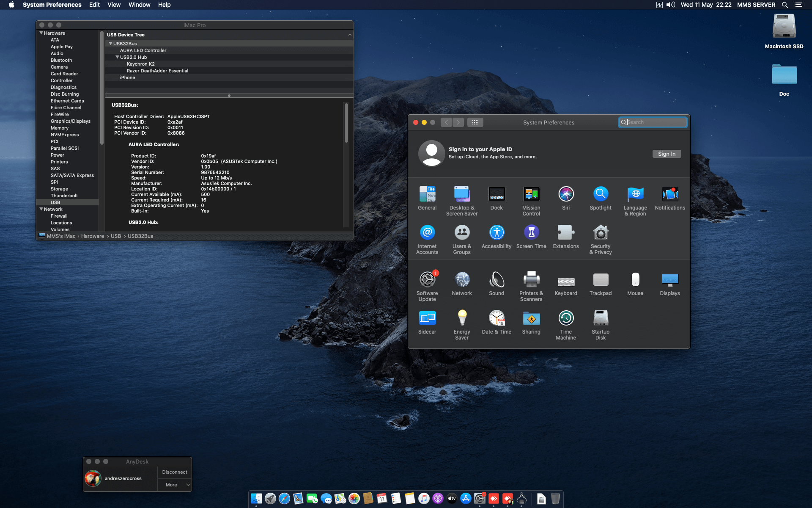Viewport: 812px width, 508px height.
Task: Open Spotlight search from menu bar
Action: [x=785, y=5]
